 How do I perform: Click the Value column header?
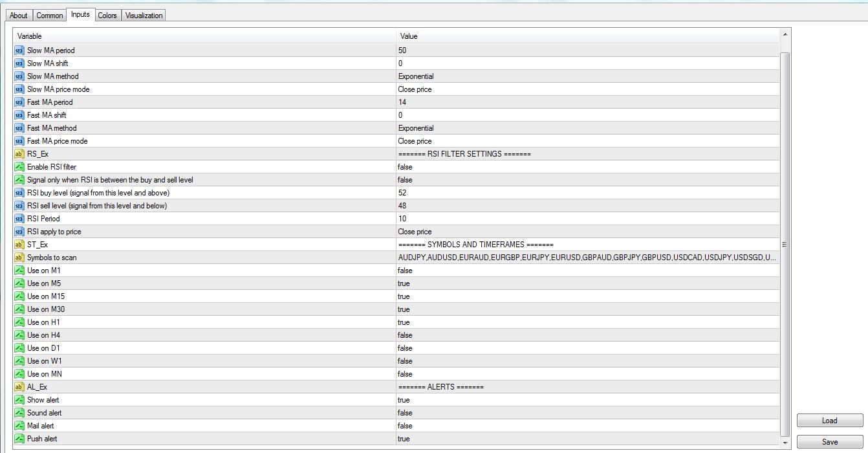tap(588, 36)
